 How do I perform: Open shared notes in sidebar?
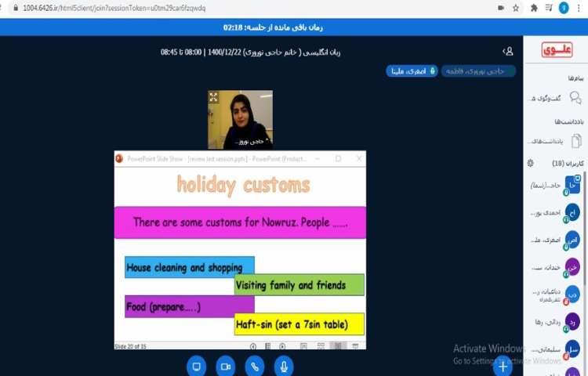click(x=556, y=141)
